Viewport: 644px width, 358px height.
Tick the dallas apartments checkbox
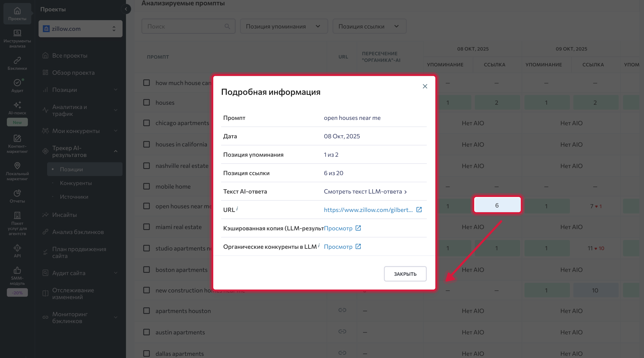pyautogui.click(x=146, y=353)
